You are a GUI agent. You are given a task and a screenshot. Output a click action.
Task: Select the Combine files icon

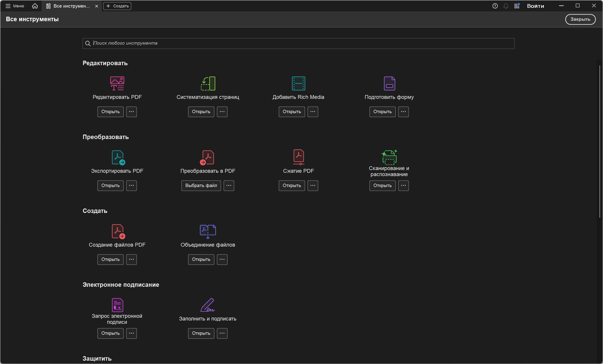(208, 231)
